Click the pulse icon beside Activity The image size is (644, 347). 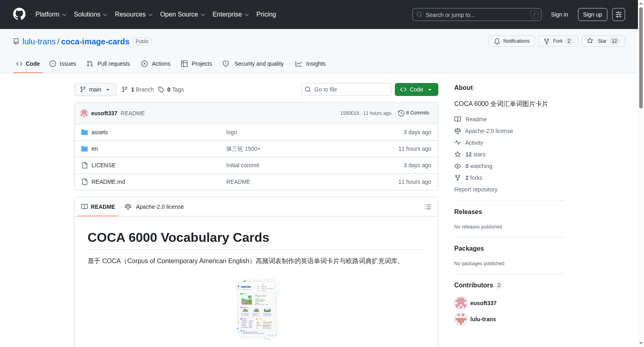(x=458, y=143)
